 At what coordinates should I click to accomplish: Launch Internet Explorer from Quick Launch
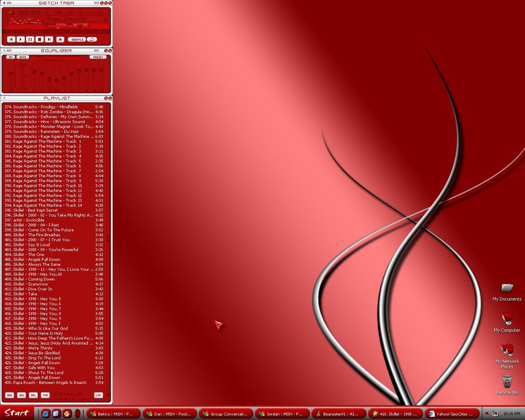tap(46, 414)
